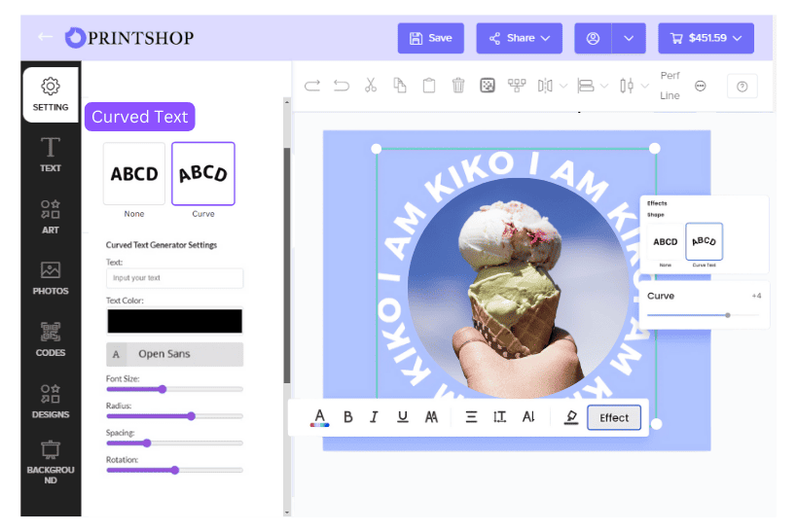Copy the selected object
The height and width of the screenshot is (532, 797).
coord(400,86)
